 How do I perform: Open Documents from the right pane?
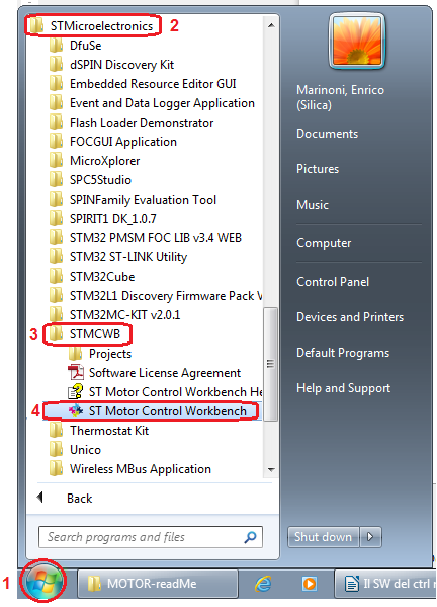coord(327,134)
